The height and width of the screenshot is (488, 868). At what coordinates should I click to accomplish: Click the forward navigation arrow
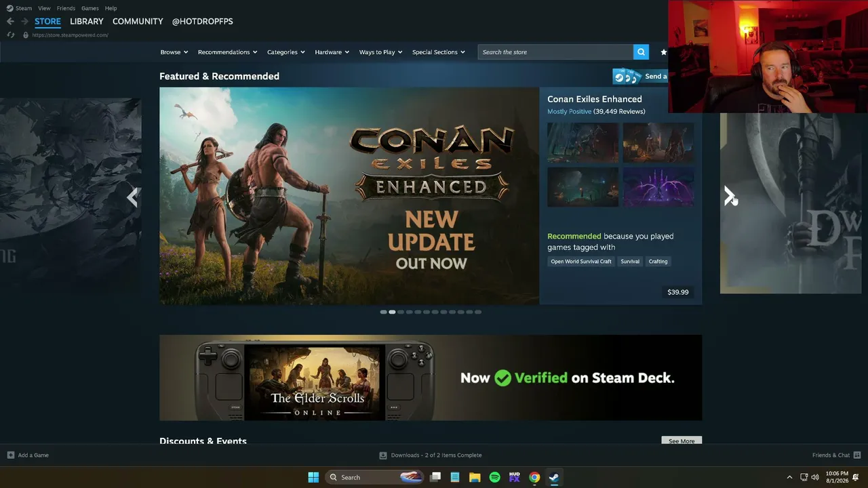24,22
